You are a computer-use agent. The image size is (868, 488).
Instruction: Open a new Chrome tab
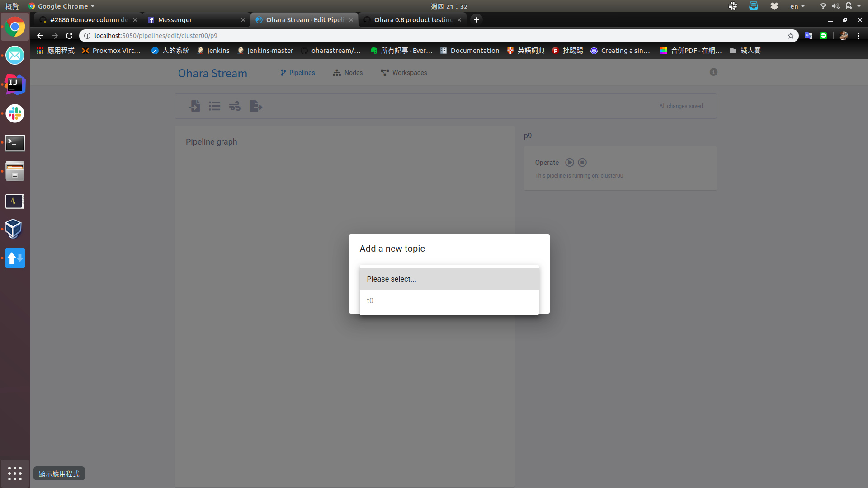tap(476, 20)
